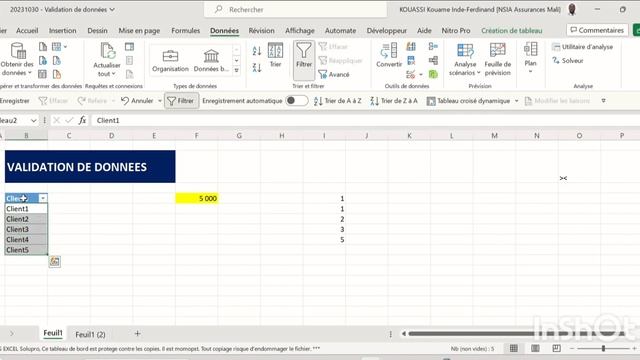Expand data types gallery more arrow

(x=237, y=71)
